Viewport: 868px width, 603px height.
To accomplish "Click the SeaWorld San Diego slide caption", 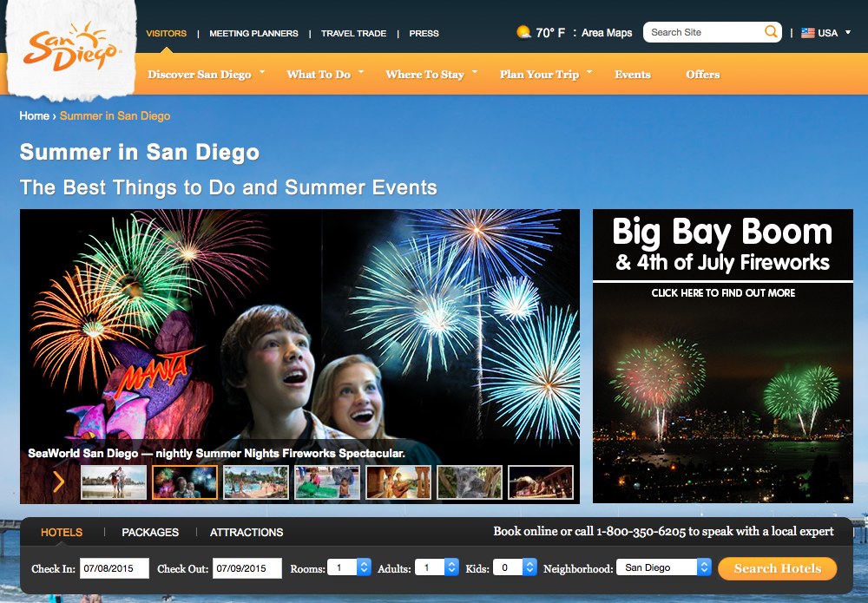I will point(216,453).
